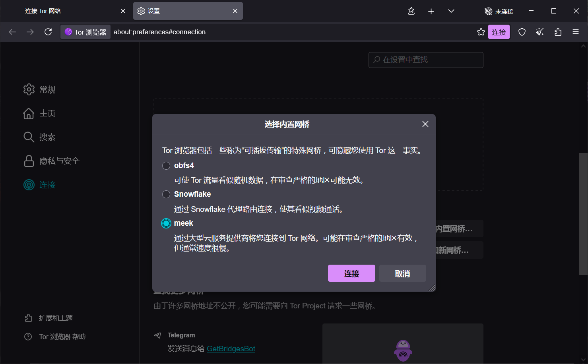Bookmark this page with the star icon

[x=481, y=32]
